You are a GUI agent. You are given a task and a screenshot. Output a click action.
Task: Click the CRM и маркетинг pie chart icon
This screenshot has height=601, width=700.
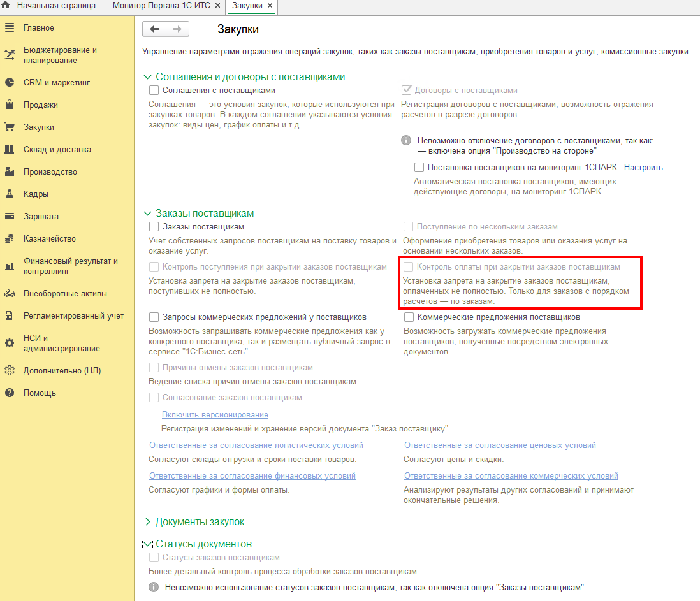pyautogui.click(x=10, y=83)
